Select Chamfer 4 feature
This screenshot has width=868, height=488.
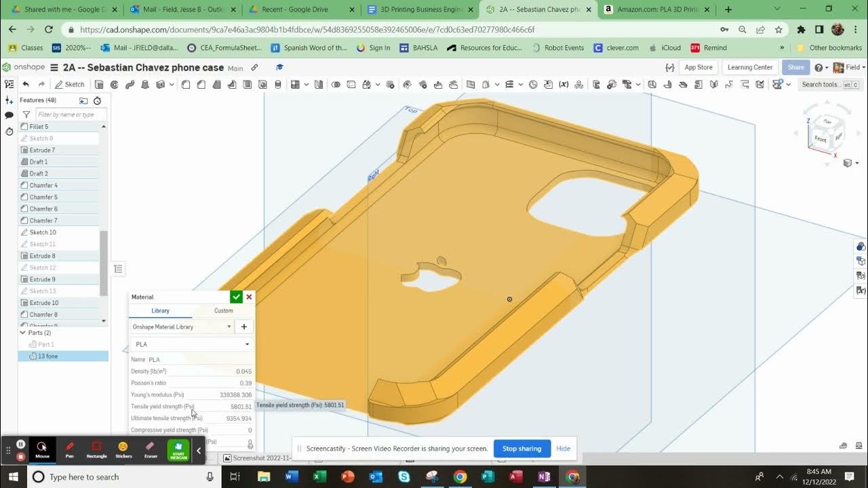coord(58,185)
